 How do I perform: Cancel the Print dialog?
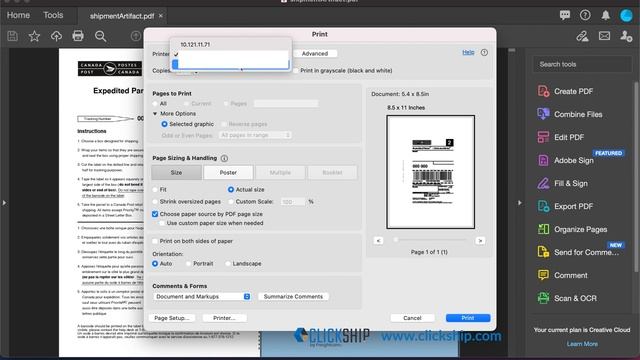click(x=412, y=318)
